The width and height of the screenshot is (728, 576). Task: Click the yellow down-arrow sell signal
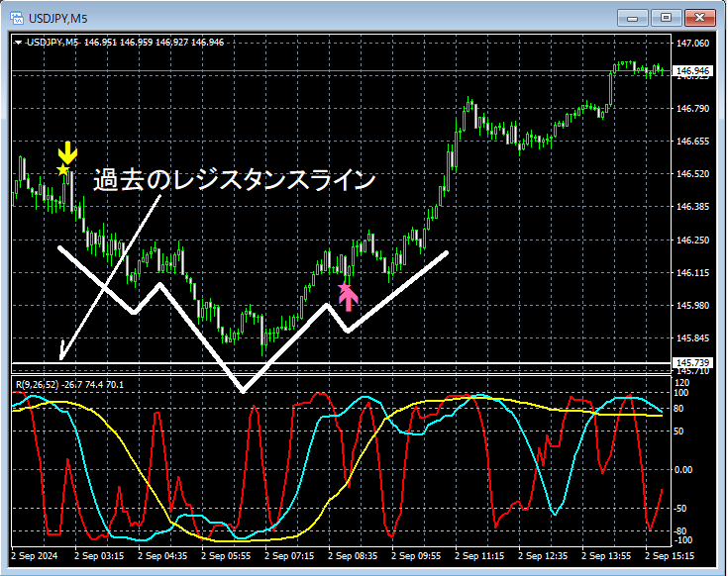67,152
